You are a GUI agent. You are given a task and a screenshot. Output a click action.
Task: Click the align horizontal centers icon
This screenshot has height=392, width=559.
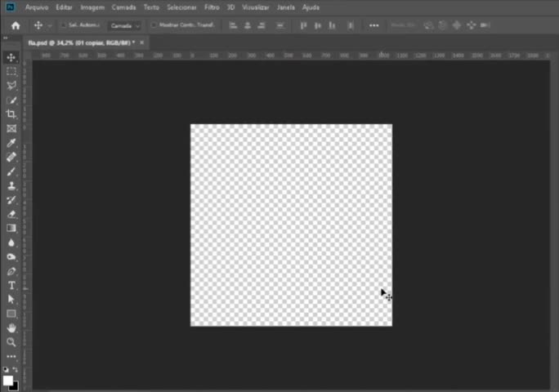click(247, 25)
